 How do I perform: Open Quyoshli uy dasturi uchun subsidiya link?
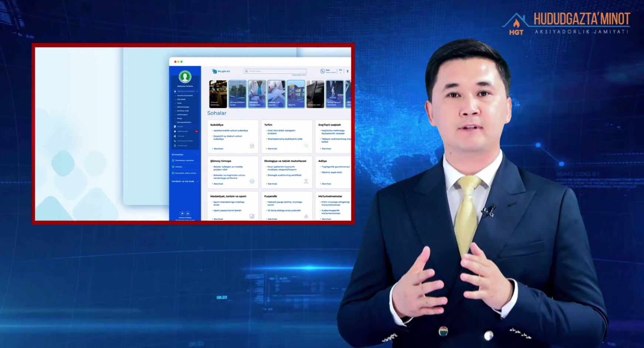(x=228, y=138)
